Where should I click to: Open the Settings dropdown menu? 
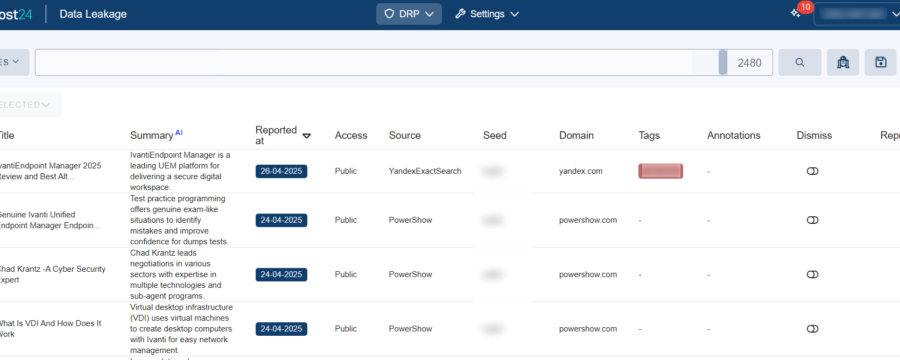pos(487,14)
